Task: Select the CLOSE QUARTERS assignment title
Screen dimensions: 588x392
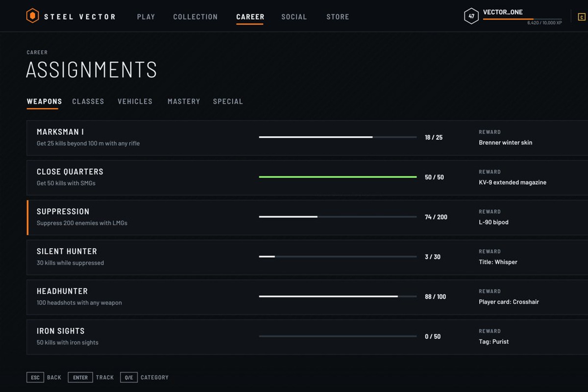Action: [x=70, y=171]
